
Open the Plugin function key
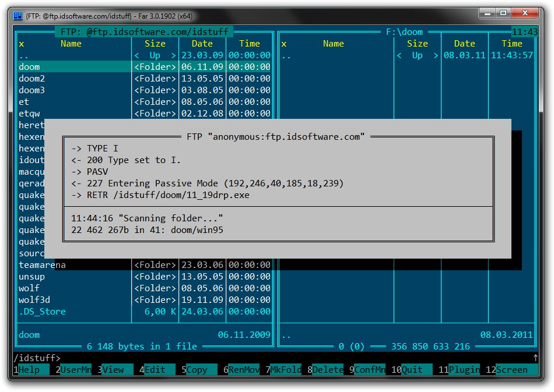point(464,369)
